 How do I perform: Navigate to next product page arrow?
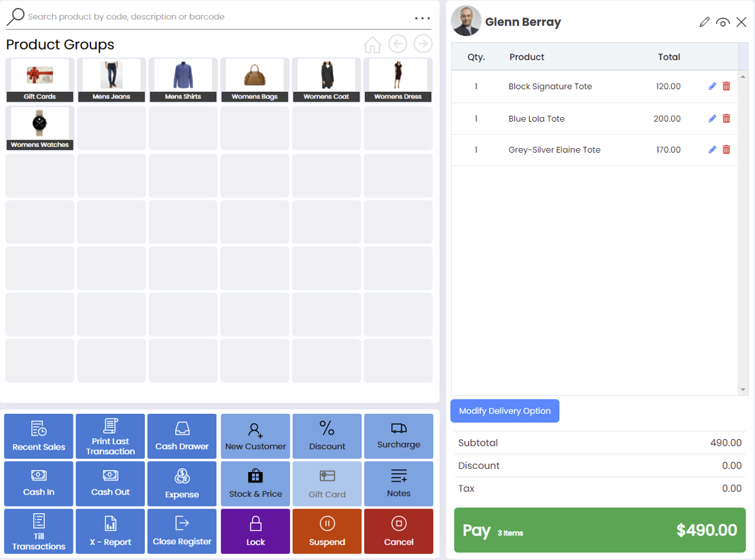(422, 44)
